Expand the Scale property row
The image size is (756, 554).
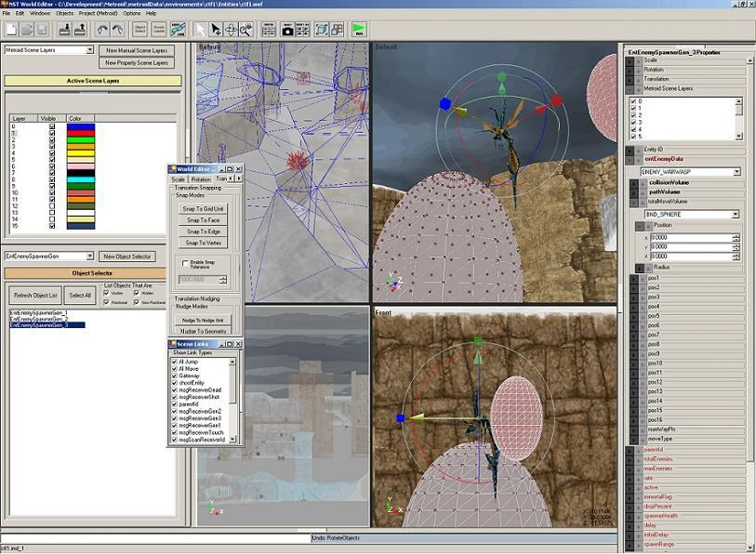click(630, 60)
